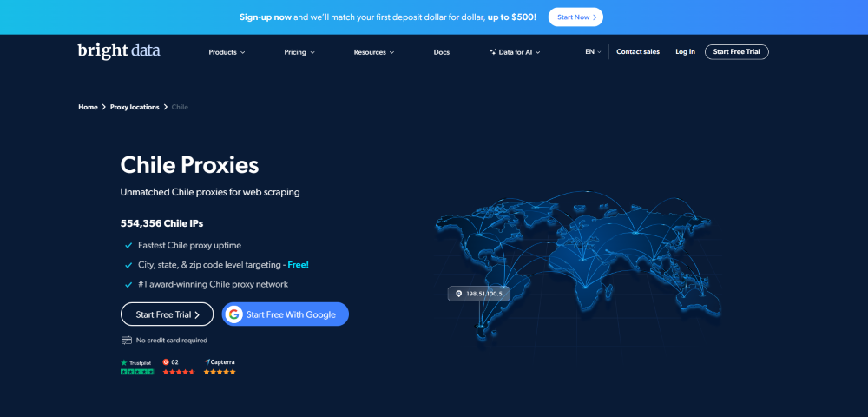Click checkmark beside Fastest Chile proxy uptime
This screenshot has width=868, height=417.
pos(128,245)
